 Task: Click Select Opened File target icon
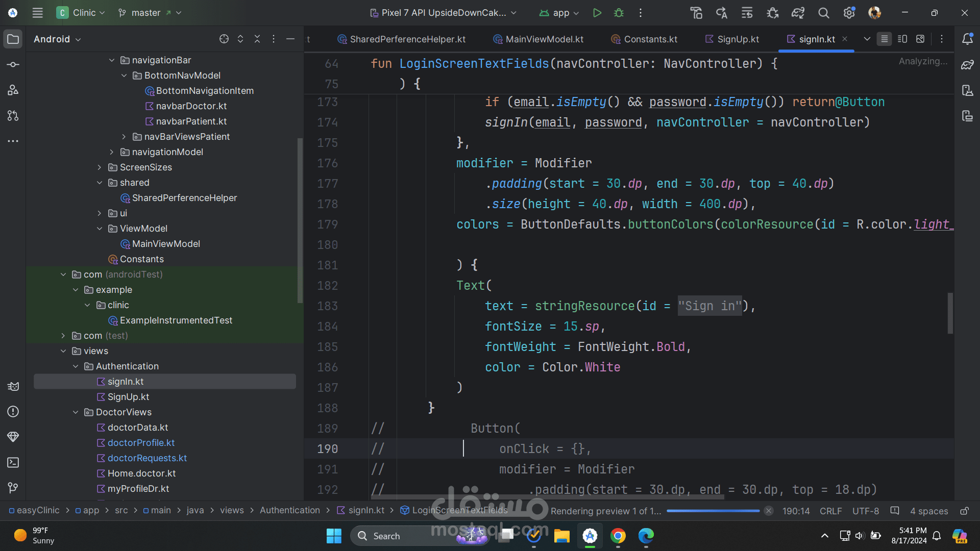point(224,39)
